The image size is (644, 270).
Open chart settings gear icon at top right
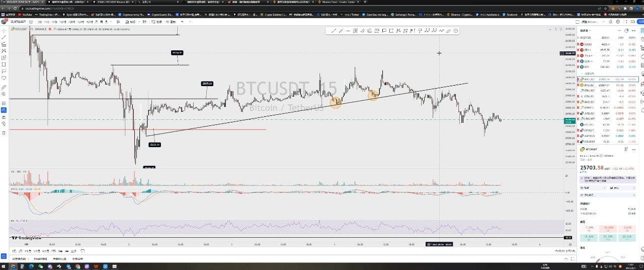pos(618,22)
